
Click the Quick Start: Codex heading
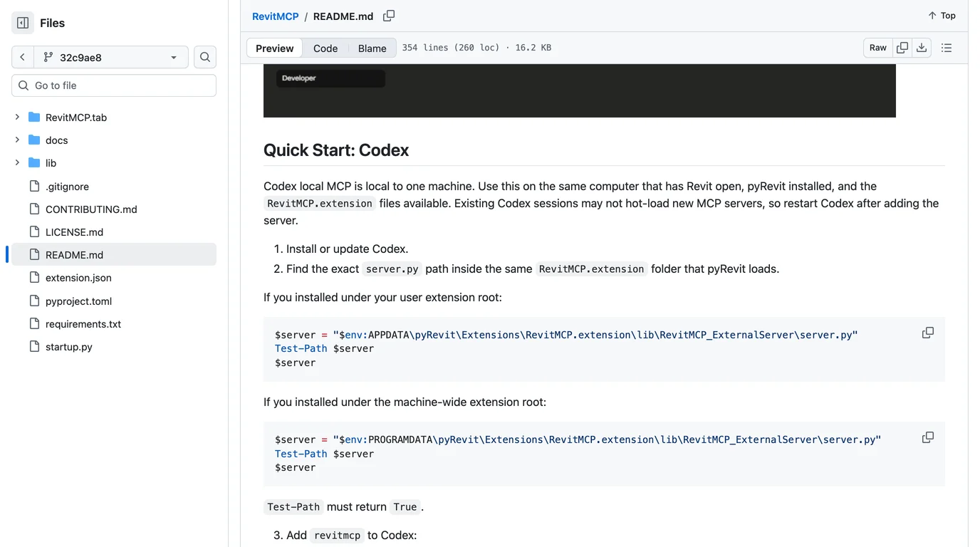pos(336,150)
